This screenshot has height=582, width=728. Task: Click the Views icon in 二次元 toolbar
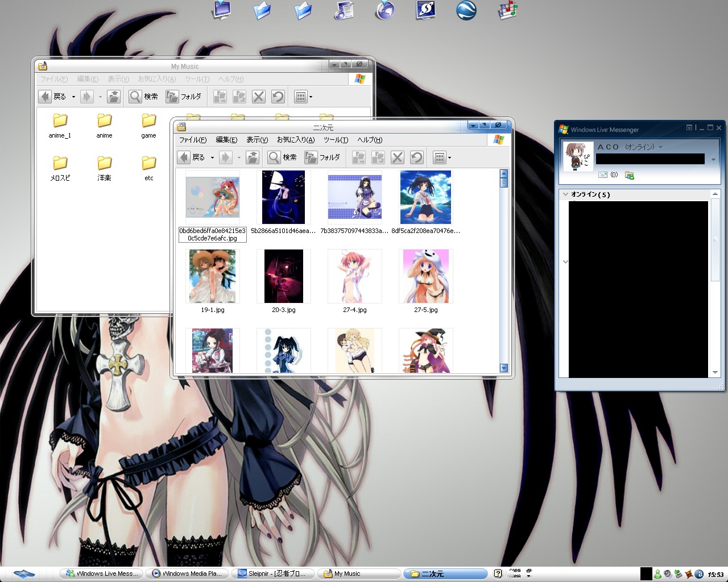439,157
